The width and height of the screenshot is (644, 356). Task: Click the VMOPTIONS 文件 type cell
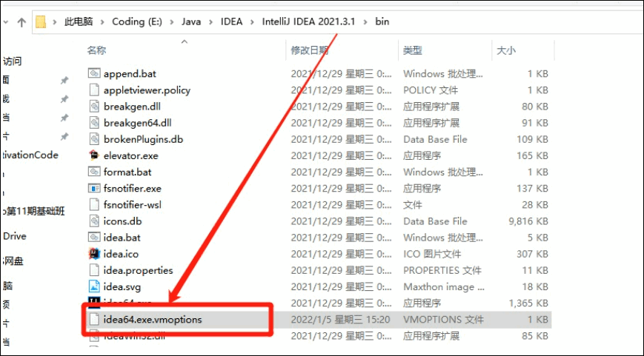[x=444, y=320]
